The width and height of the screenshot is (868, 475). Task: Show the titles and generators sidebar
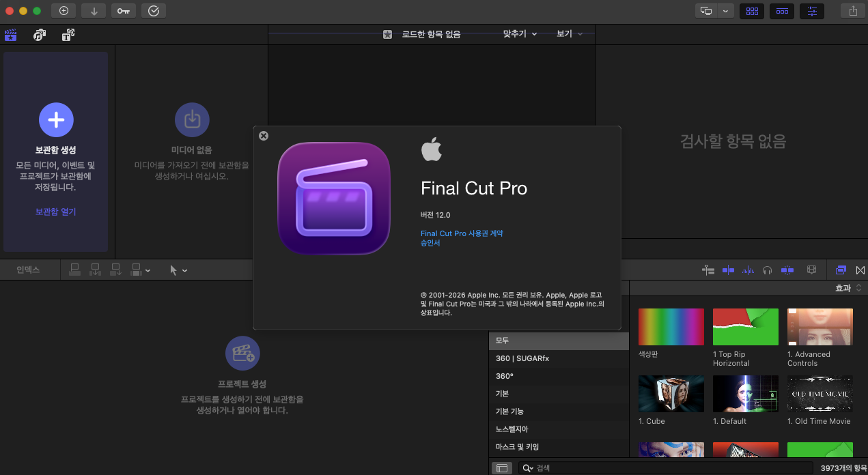click(x=68, y=35)
